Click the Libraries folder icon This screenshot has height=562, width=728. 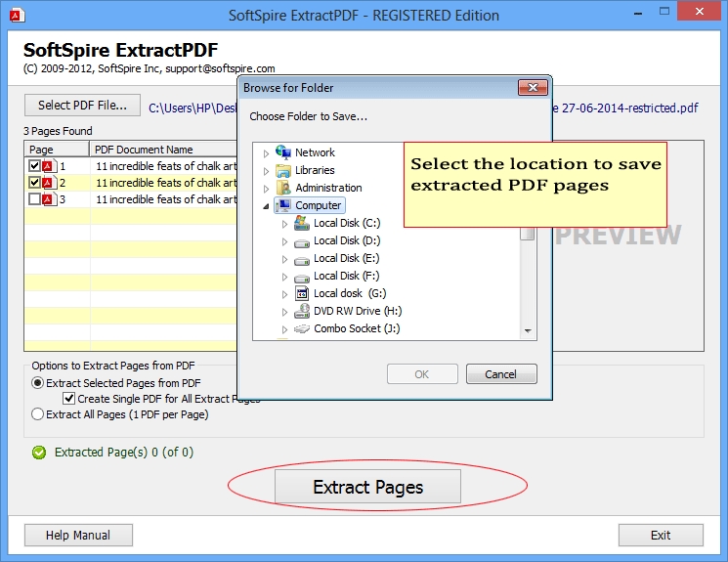283,170
